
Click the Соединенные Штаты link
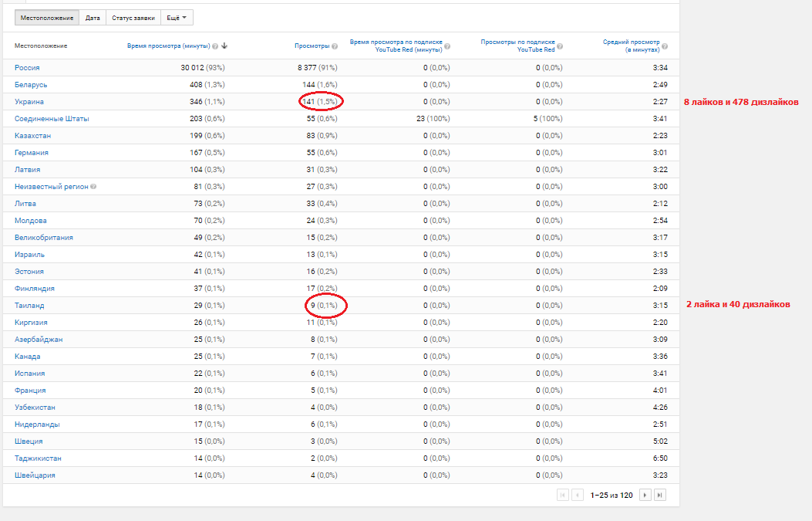[x=52, y=119]
